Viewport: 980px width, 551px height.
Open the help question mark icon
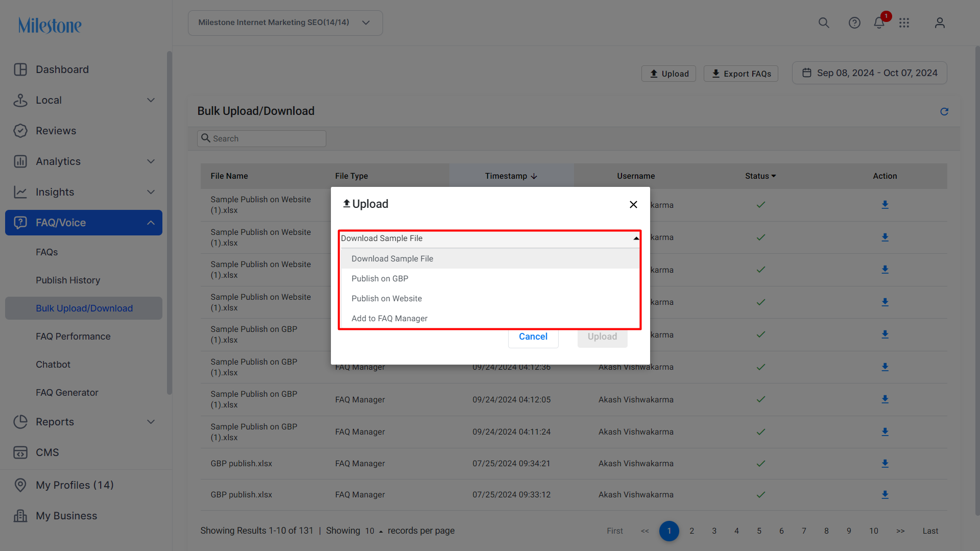[854, 23]
